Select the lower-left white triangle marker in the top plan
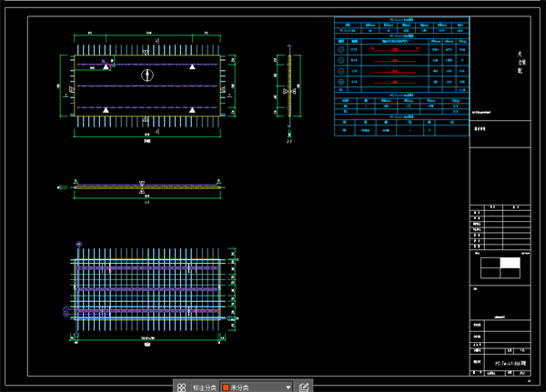Viewport: 546px width, 392px height. [x=106, y=110]
